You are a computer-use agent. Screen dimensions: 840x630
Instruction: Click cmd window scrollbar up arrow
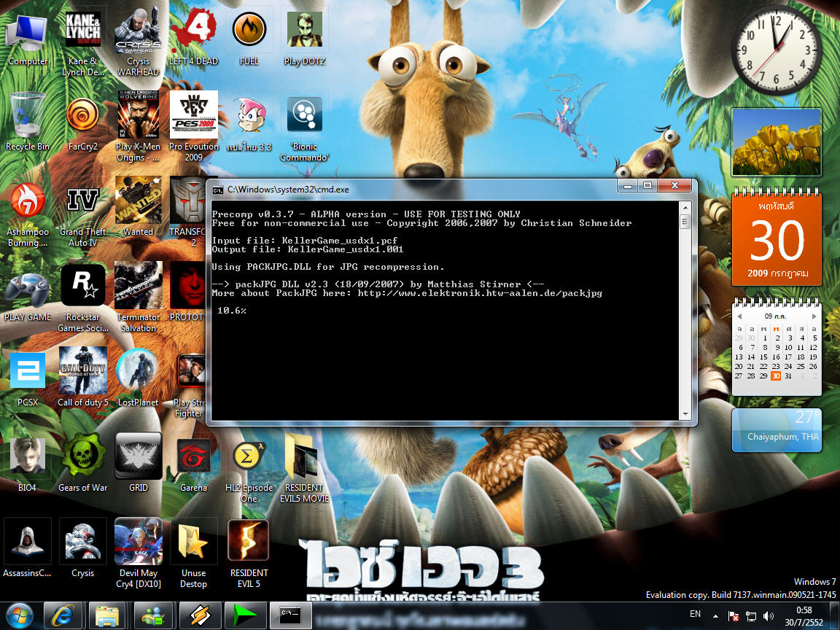coord(685,207)
